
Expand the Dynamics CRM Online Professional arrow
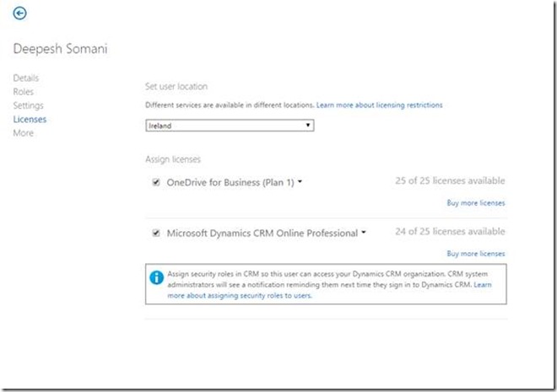(x=364, y=234)
